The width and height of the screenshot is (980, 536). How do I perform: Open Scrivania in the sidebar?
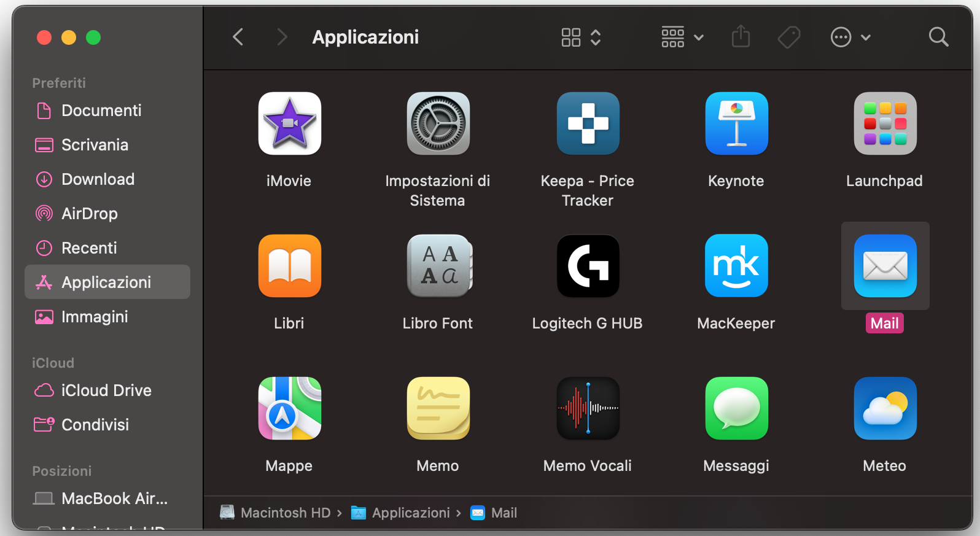(x=107, y=145)
